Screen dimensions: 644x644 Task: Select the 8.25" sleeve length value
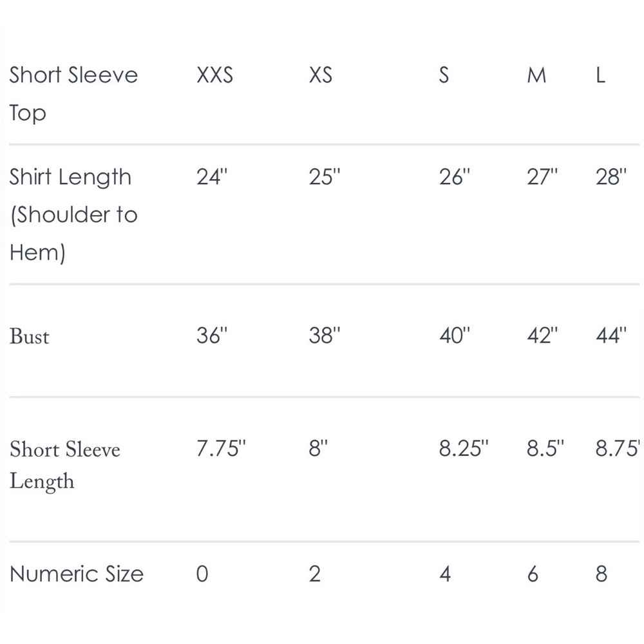[464, 448]
